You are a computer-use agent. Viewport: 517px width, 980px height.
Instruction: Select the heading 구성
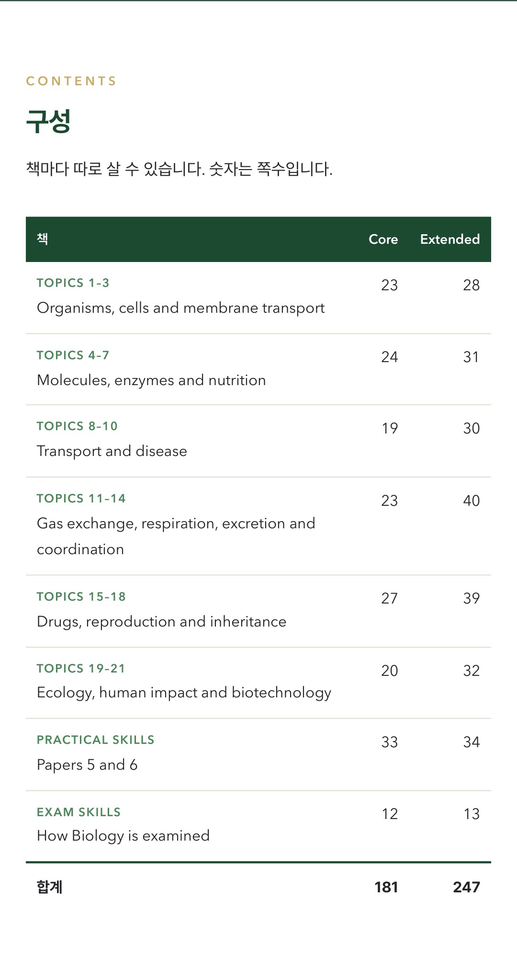[x=48, y=121]
